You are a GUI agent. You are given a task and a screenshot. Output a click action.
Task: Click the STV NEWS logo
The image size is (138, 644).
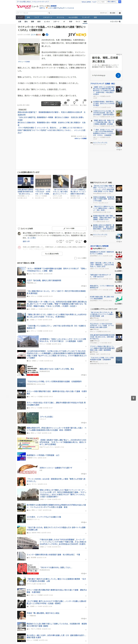(77, 35)
